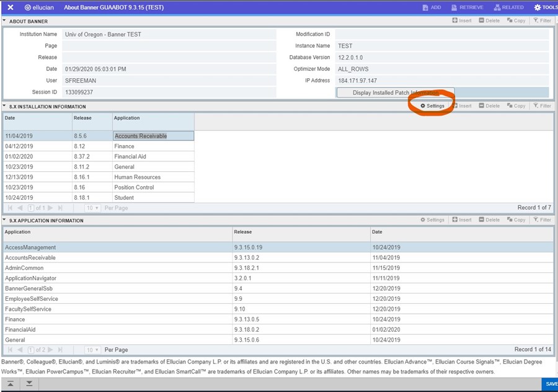Screen dimensions: 558x392
Task: Click Delete in the About Banner section
Action: pos(489,20)
